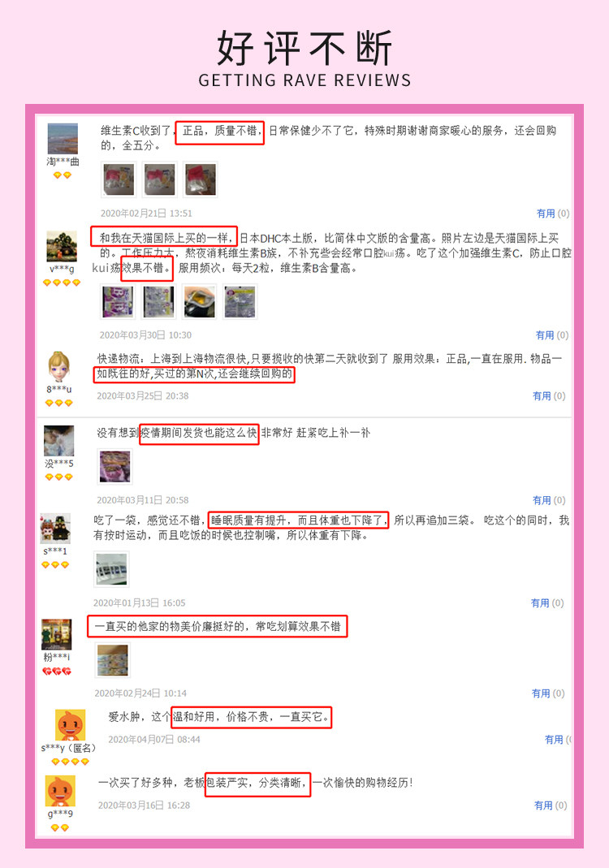Click orange mascot avatar of s***y (匿名)
Image resolution: width=609 pixels, height=868 pixels.
click(x=71, y=724)
